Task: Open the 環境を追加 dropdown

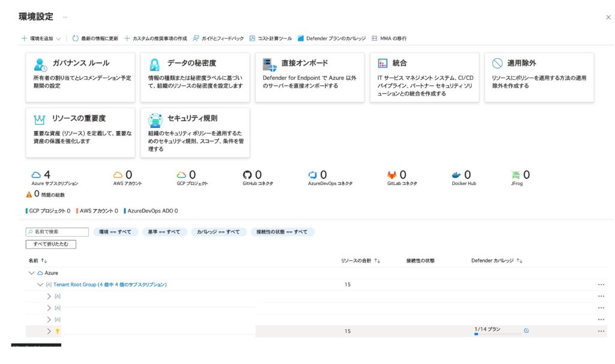Action: click(41, 38)
